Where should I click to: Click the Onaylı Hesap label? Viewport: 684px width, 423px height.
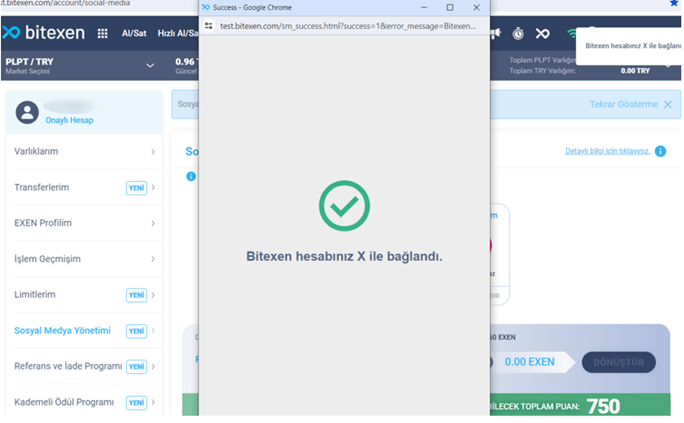(x=69, y=120)
